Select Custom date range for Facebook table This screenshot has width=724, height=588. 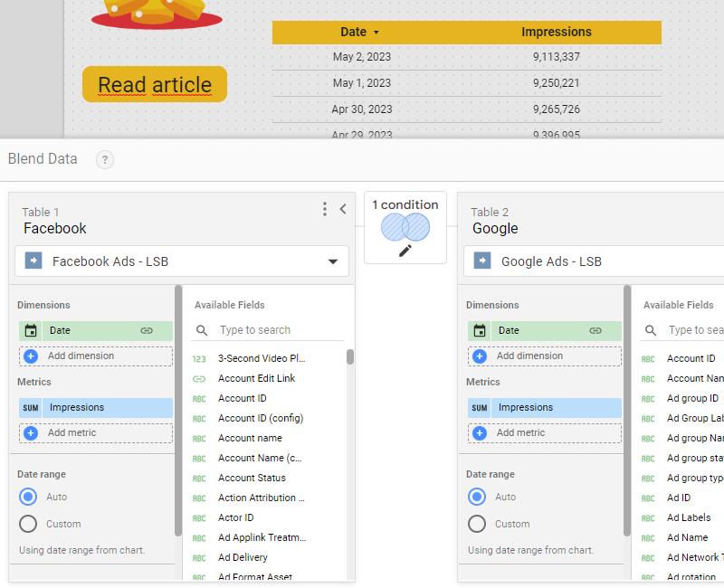click(28, 524)
